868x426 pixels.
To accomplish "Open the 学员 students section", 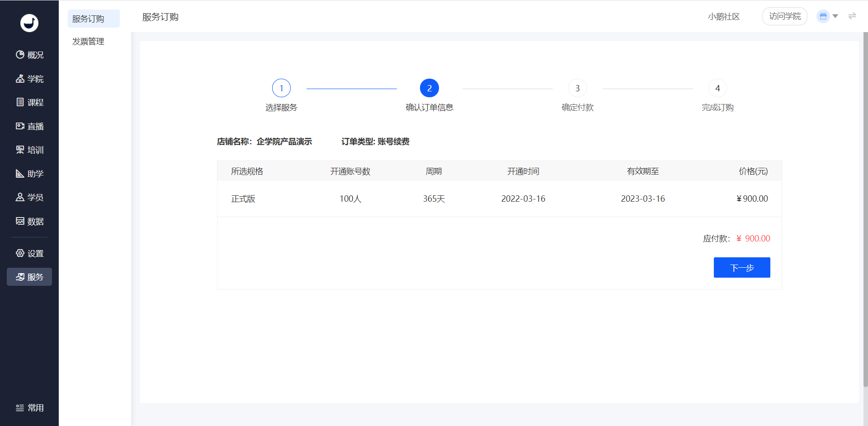I will click(x=29, y=198).
